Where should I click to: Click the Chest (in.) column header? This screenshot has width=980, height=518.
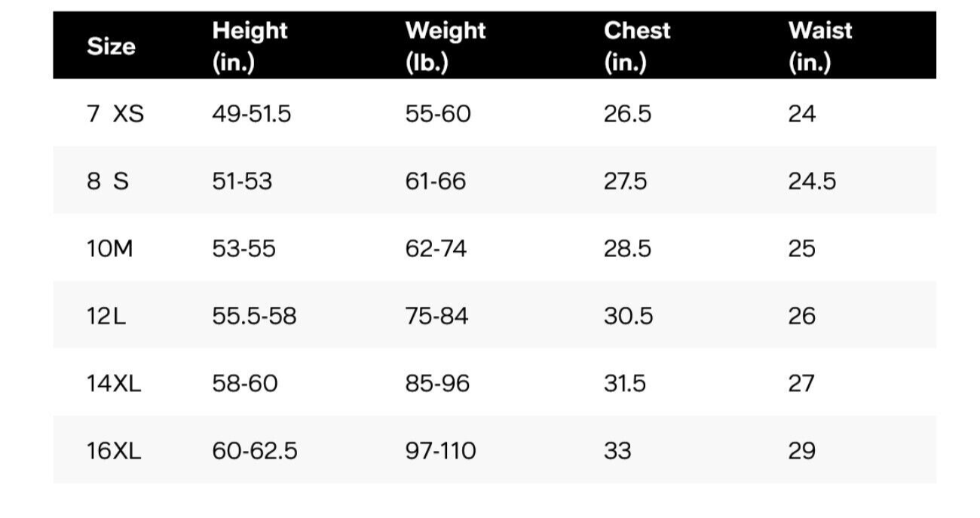[637, 46]
